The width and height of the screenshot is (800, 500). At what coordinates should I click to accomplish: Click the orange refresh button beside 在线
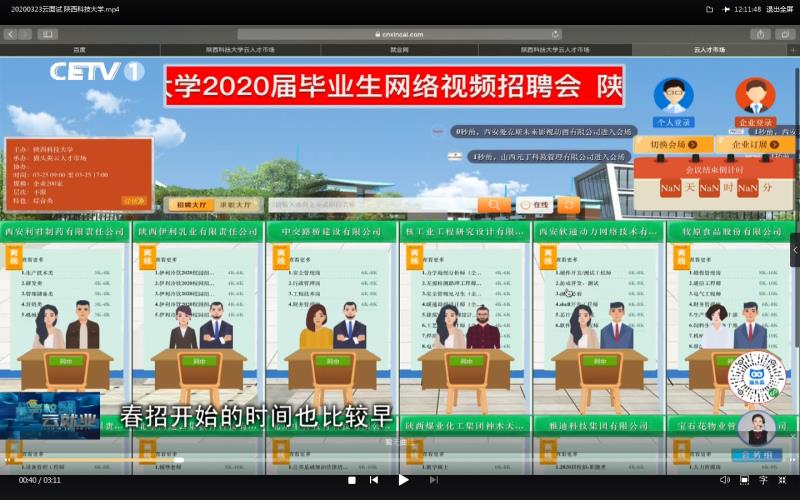tap(568, 205)
